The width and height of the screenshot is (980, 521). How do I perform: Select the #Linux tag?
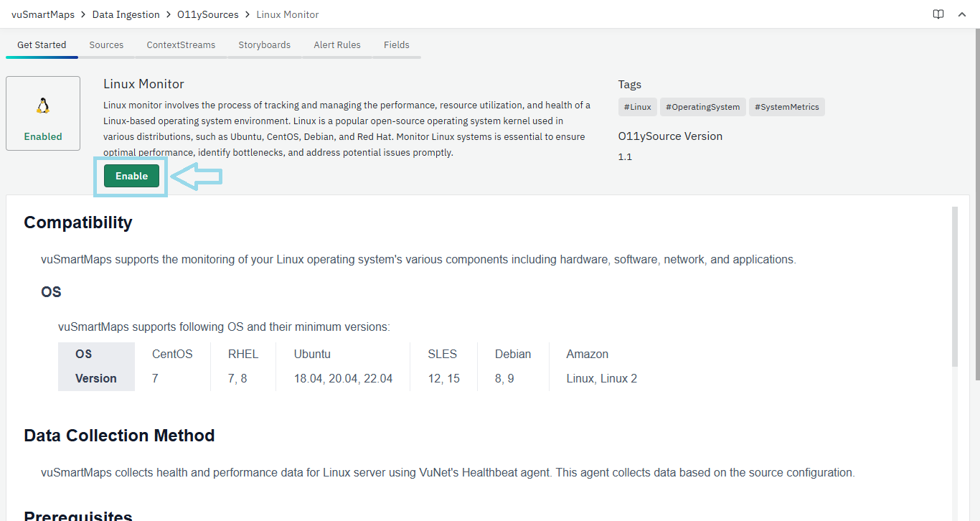637,107
